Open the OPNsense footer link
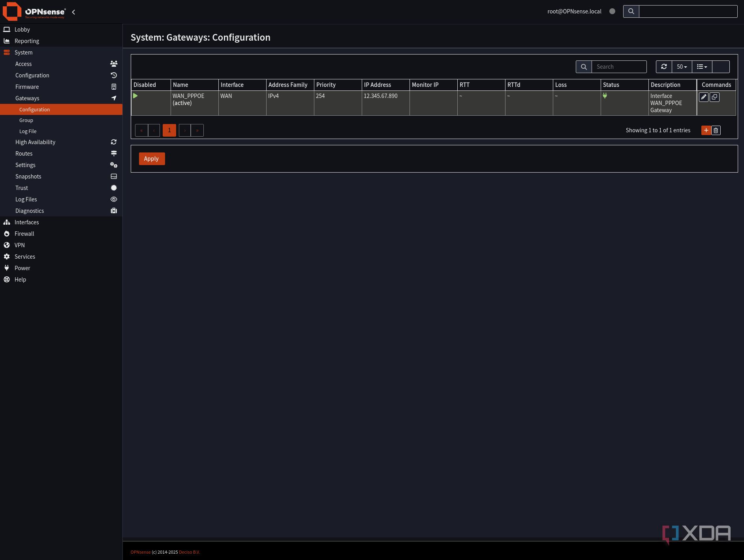The image size is (744, 560). tap(141, 552)
